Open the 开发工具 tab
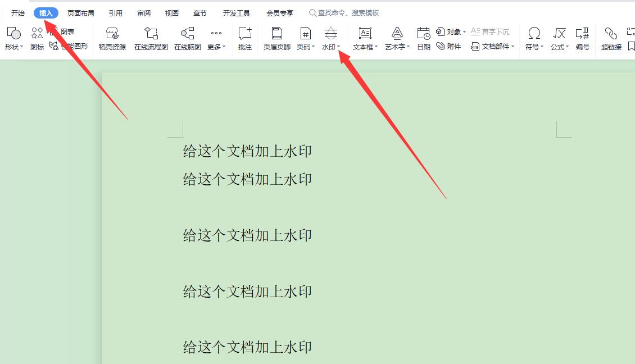The width and height of the screenshot is (635, 364). [x=237, y=13]
